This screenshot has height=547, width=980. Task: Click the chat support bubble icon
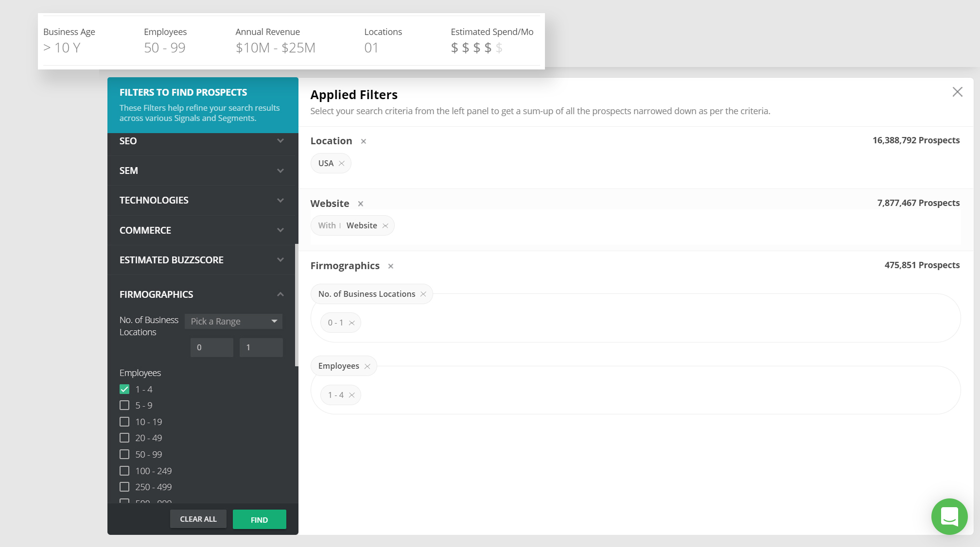950,517
